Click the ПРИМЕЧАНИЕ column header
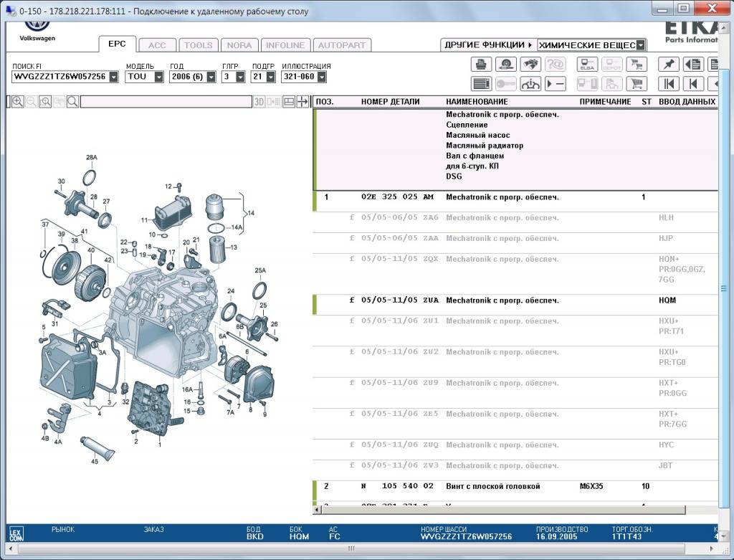This screenshot has height=560, width=734. 605,102
